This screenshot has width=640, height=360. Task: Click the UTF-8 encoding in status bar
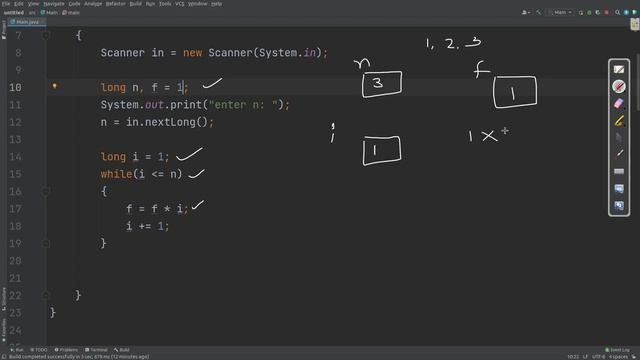point(598,357)
